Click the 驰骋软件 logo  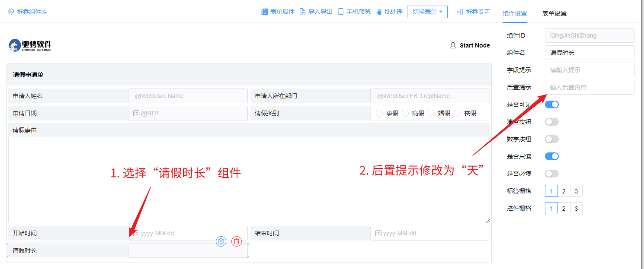[x=30, y=45]
